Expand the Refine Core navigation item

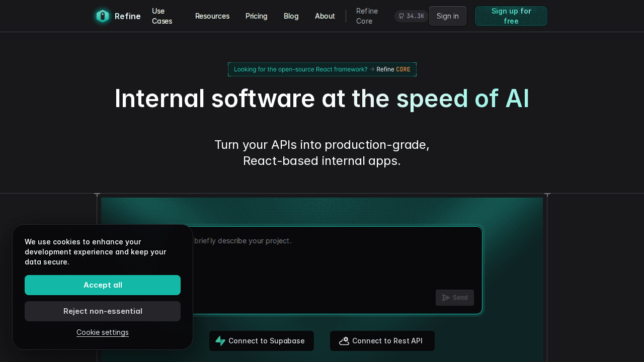367,16
